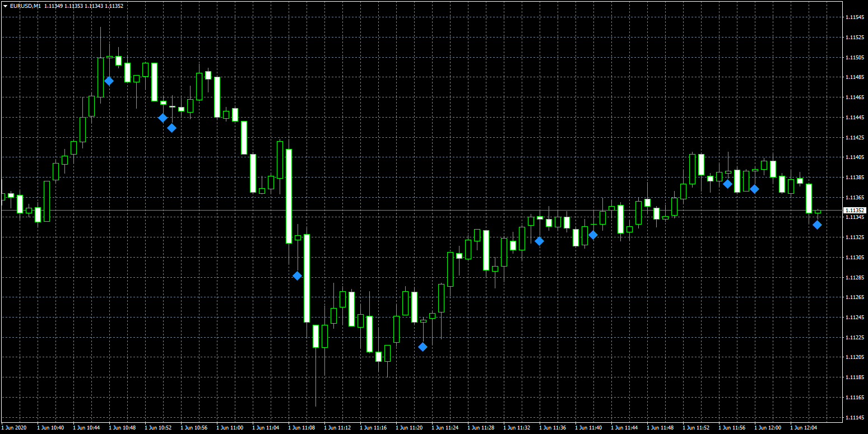The image size is (868, 434).
Task: Select the lowest blue diamond near 11:23
Action: click(x=423, y=347)
